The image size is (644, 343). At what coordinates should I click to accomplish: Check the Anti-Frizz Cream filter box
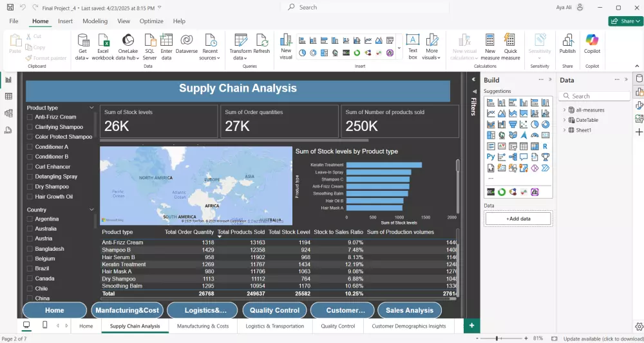[30, 117]
